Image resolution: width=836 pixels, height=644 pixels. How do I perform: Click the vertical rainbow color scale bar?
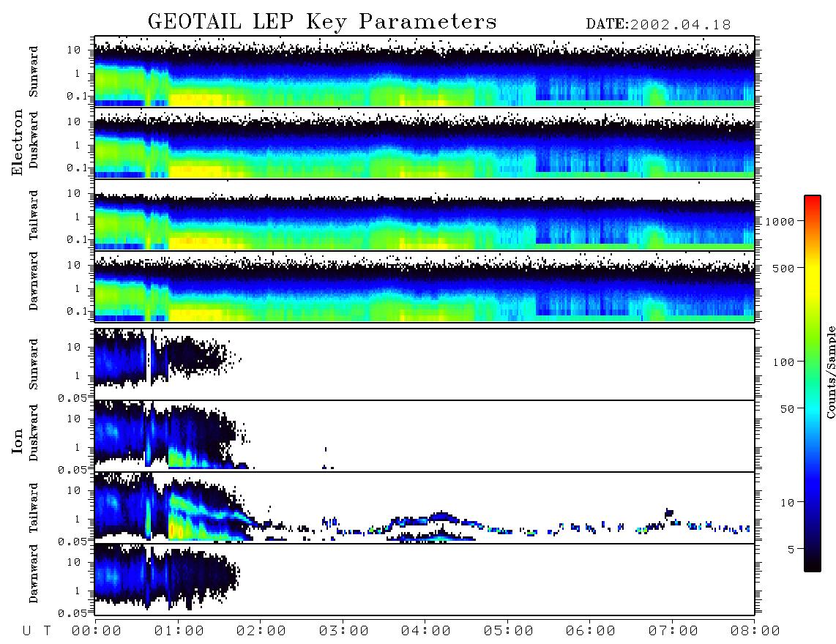812,383
